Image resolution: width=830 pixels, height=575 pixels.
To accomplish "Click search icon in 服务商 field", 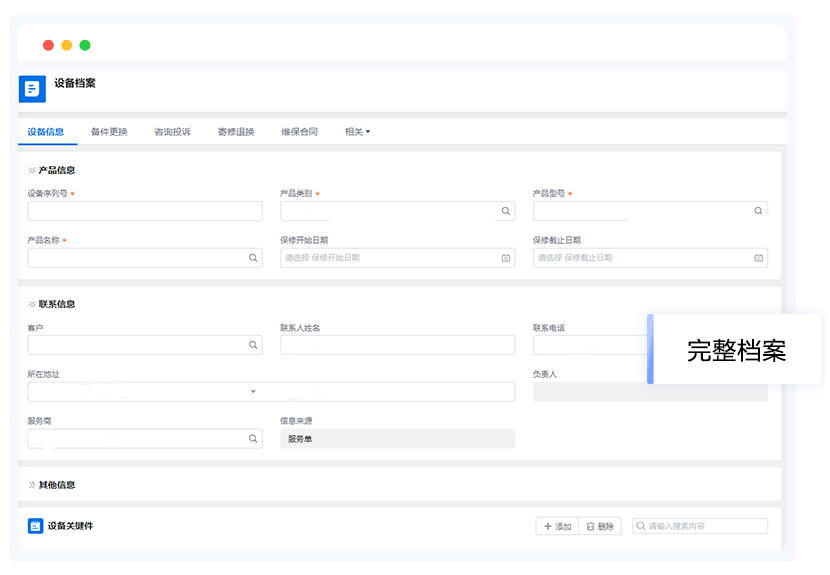I will (x=253, y=439).
